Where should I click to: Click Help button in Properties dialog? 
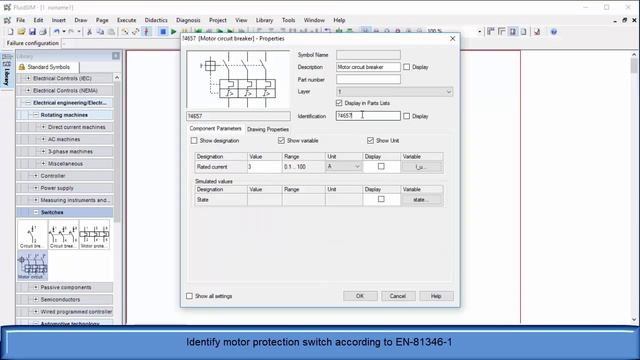[436, 296]
